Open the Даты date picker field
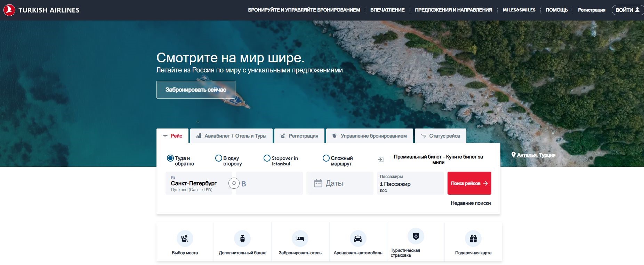The width and height of the screenshot is (644, 265). coord(340,183)
